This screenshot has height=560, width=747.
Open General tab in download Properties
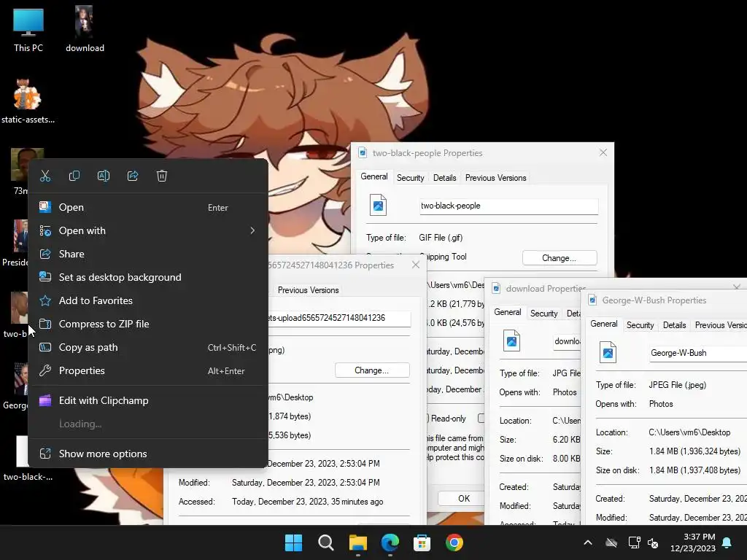(508, 312)
